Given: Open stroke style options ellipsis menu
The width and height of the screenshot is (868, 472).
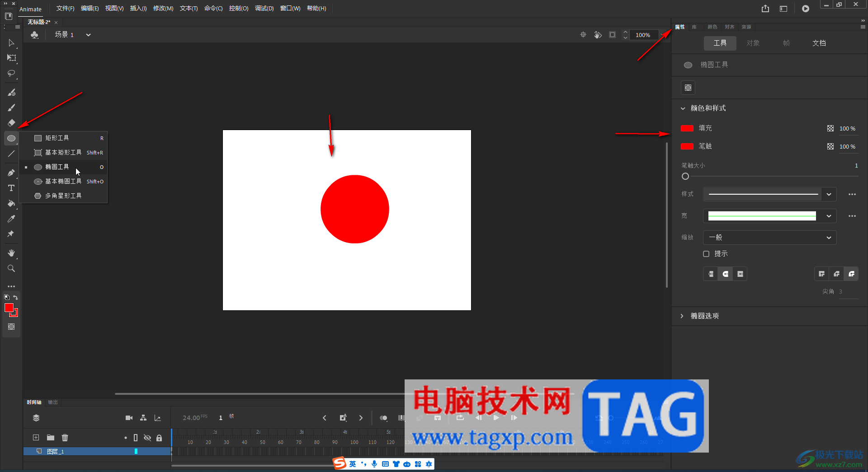Looking at the screenshot, I should 852,194.
